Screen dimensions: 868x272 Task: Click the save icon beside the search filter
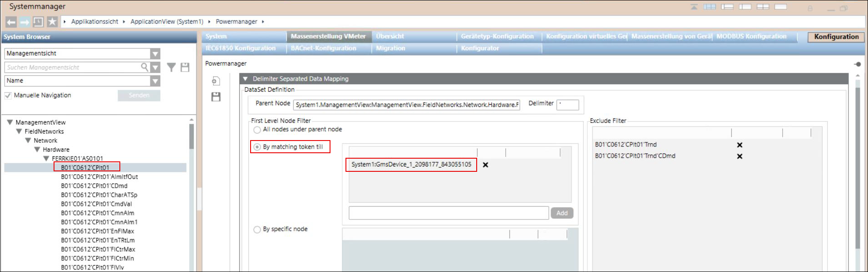click(185, 68)
